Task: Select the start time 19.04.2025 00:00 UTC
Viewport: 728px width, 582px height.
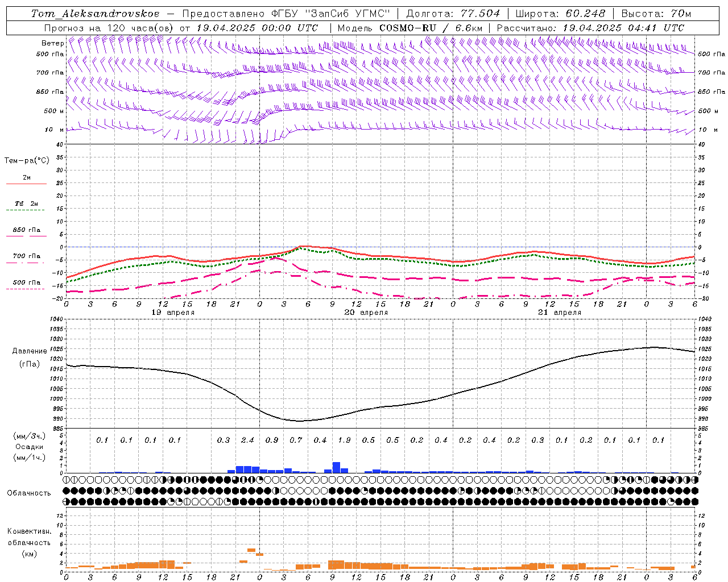Action: coord(257,28)
